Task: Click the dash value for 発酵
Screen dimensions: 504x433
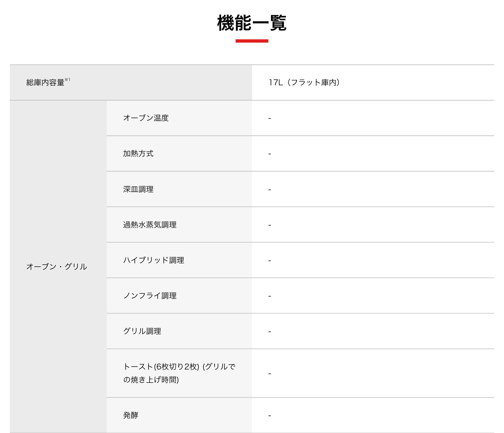Action: pyautogui.click(x=270, y=416)
